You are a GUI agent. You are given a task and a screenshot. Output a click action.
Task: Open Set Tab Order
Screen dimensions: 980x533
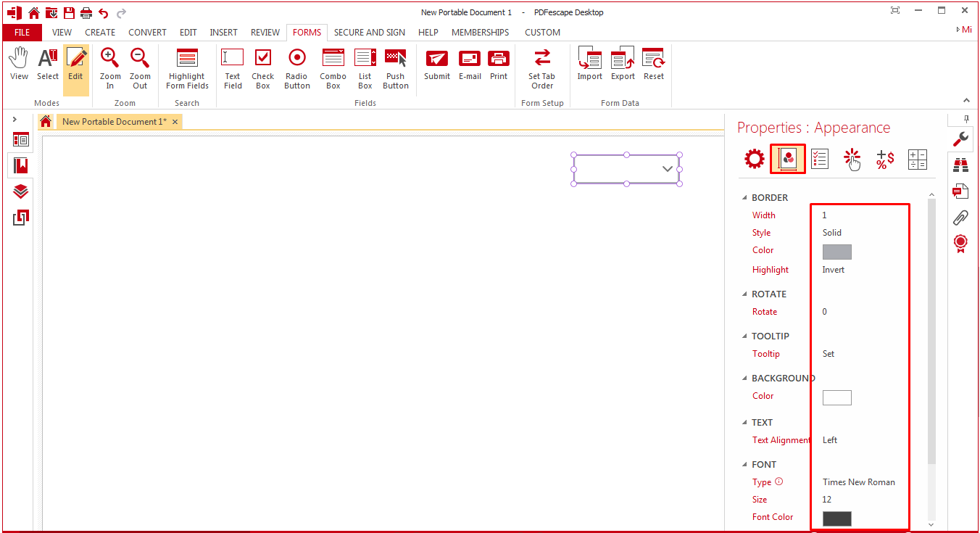click(x=542, y=69)
